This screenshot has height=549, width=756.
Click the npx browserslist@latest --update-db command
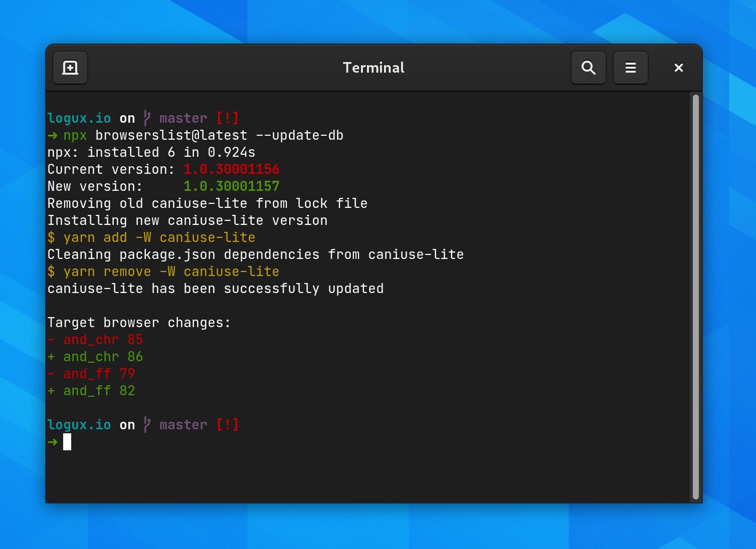coord(203,135)
